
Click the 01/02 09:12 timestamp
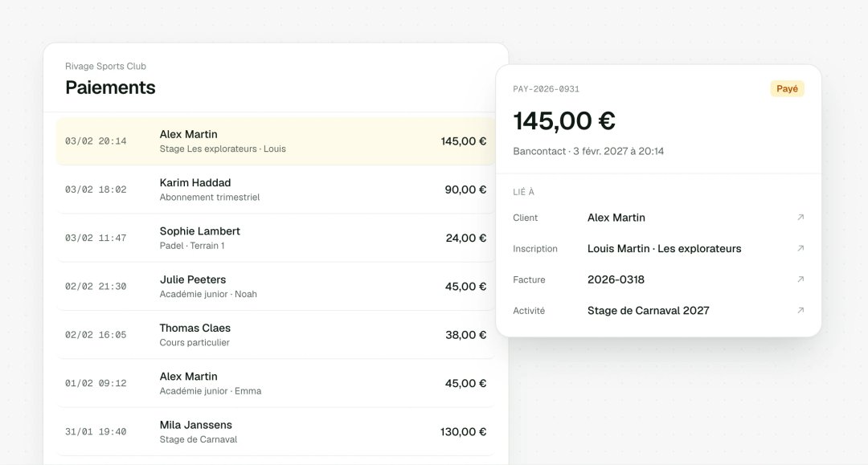click(x=96, y=383)
